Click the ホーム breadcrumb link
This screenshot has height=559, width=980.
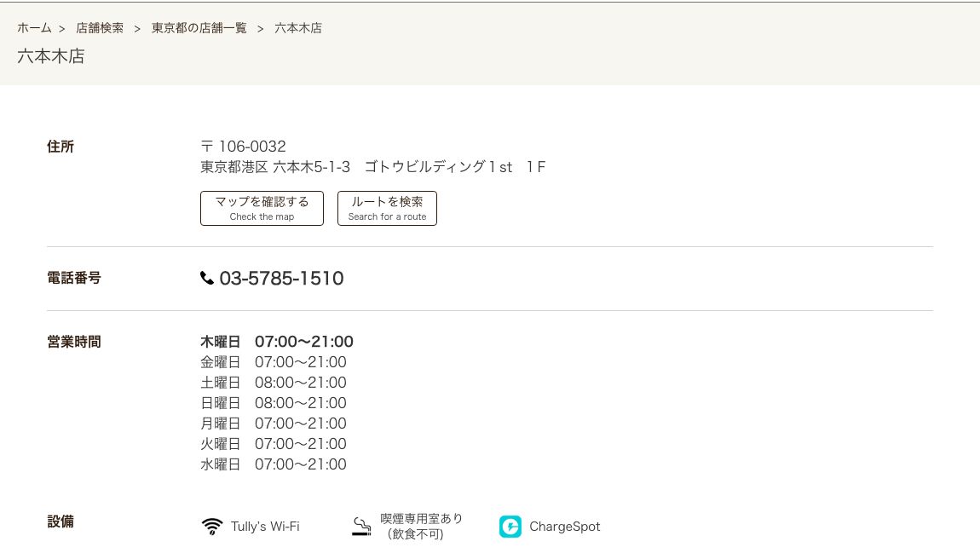[x=34, y=28]
